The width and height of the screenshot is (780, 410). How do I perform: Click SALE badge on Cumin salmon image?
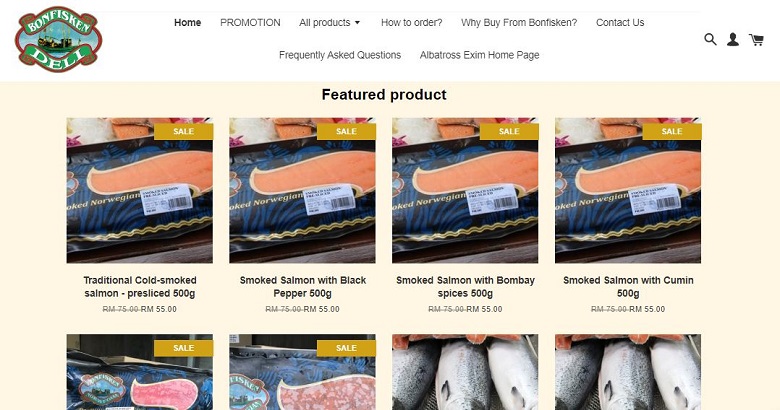[672, 131]
